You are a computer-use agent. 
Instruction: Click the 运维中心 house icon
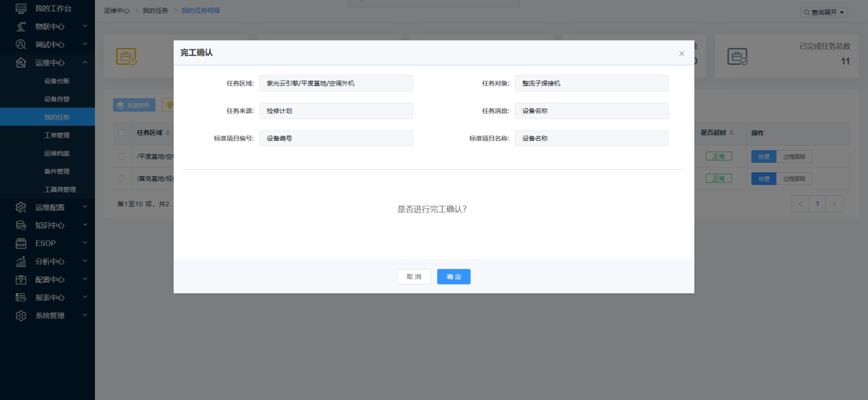click(x=21, y=63)
